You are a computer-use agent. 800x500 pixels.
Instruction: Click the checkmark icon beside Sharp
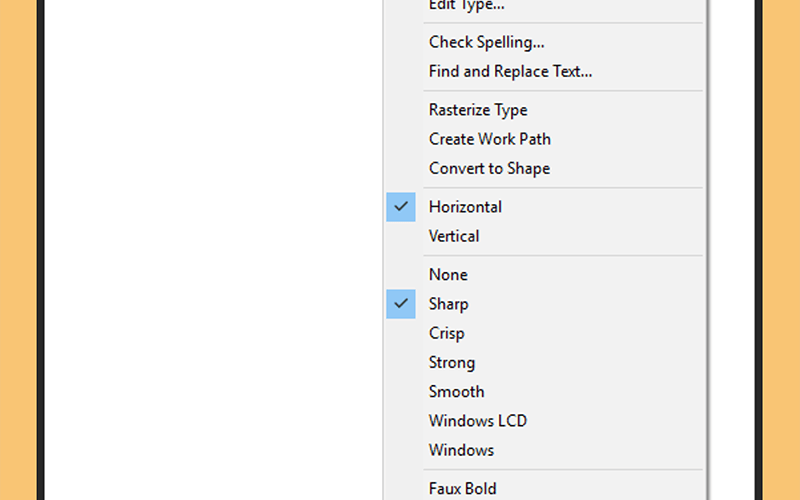tap(401, 304)
